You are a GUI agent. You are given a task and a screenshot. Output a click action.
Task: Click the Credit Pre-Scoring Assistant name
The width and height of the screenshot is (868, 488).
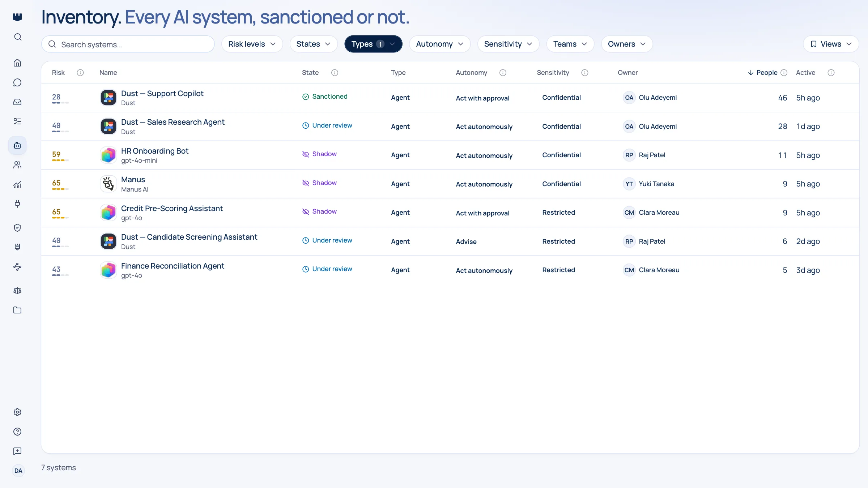click(172, 209)
